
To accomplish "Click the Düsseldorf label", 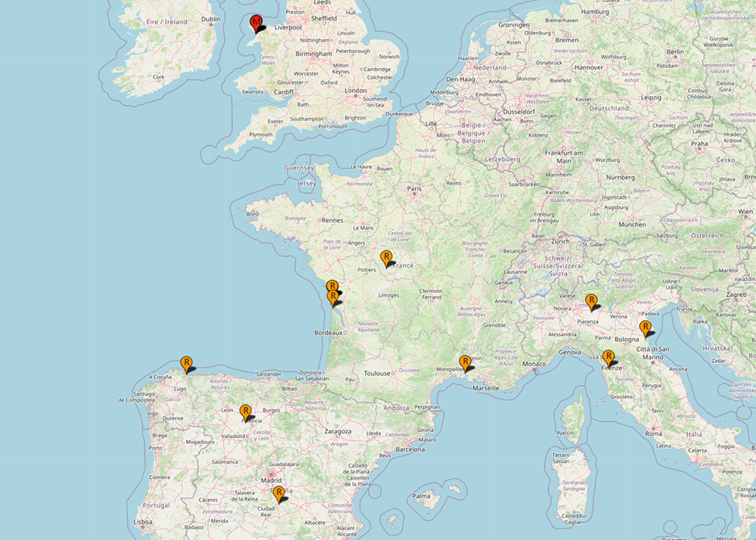I will 519,111.
